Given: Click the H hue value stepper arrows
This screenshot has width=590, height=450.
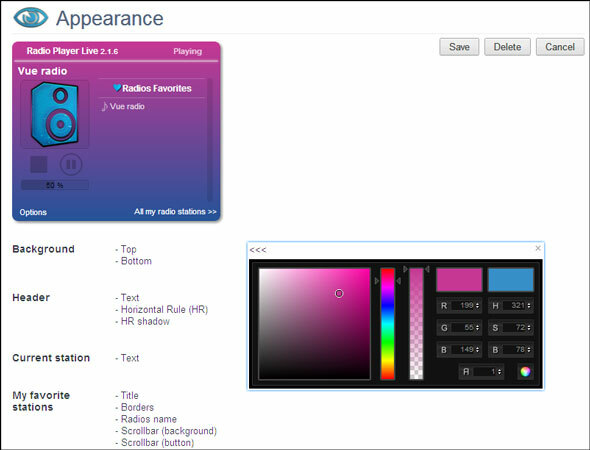Looking at the screenshot, I should tap(529, 306).
